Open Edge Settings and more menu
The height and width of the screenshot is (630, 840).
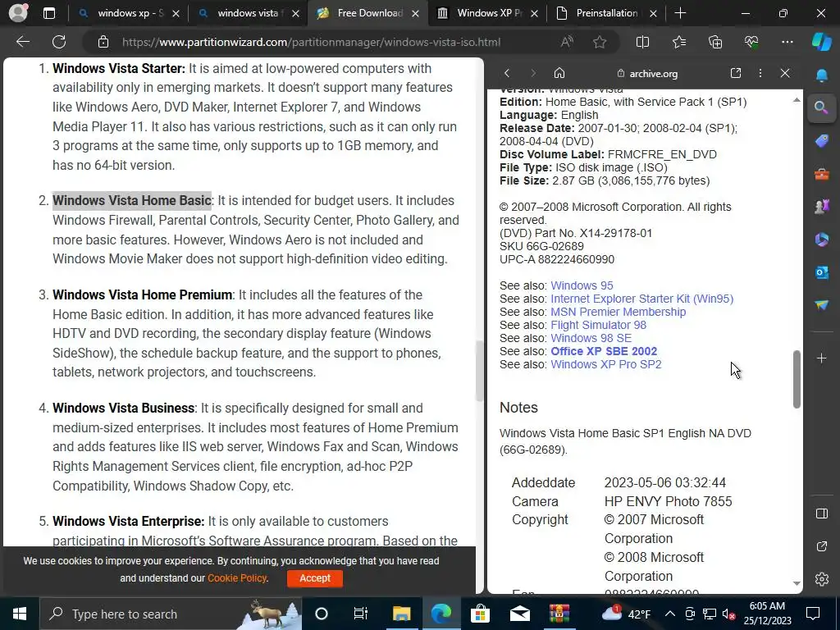[x=787, y=42]
